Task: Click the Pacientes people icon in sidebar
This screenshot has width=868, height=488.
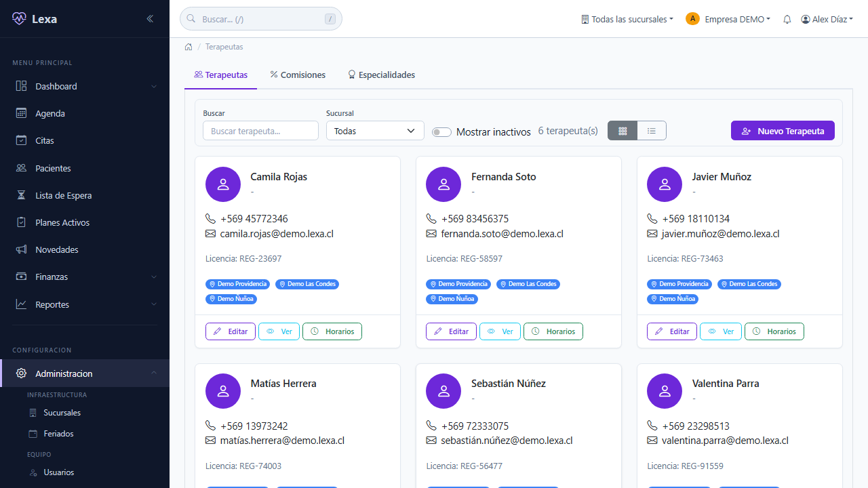Action: pos(22,168)
